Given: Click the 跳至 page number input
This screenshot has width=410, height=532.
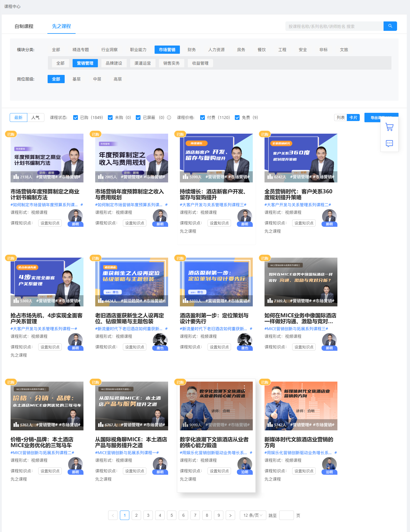Looking at the screenshot, I should (x=286, y=515).
